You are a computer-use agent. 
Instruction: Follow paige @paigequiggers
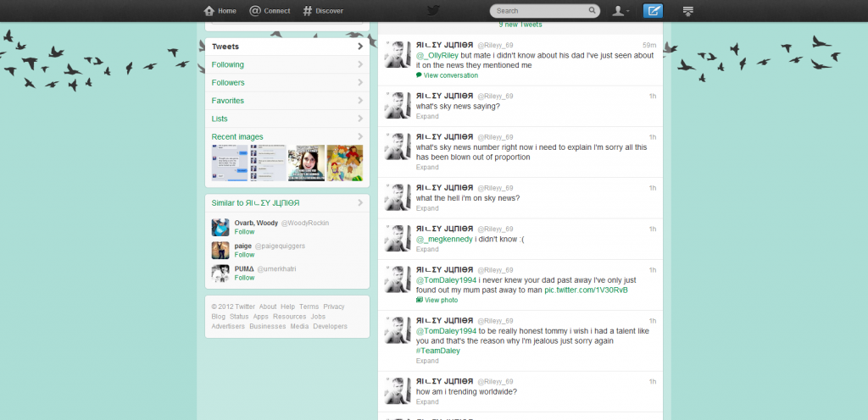click(x=244, y=255)
